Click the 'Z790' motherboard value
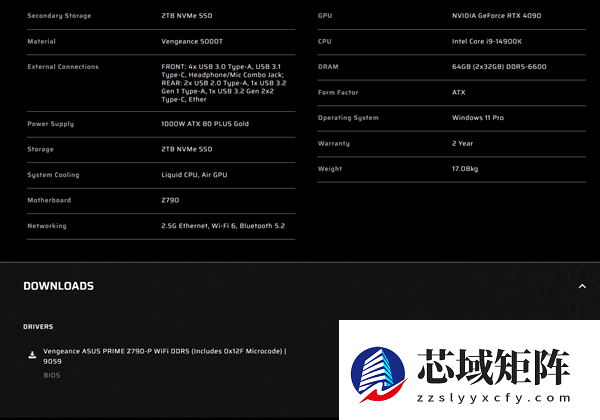The height and width of the screenshot is (420, 600). (x=170, y=200)
